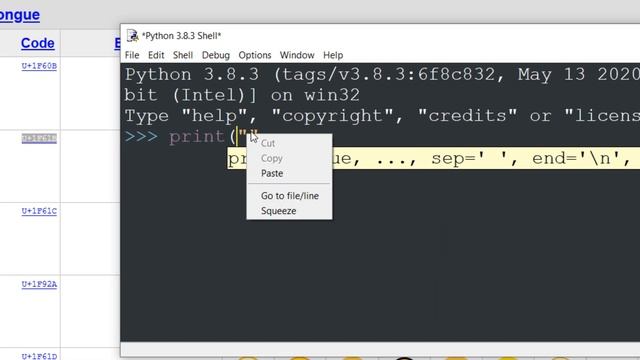Open the U+1F92A code link in browser
This screenshot has width=640, height=360.
pyautogui.click(x=39, y=284)
